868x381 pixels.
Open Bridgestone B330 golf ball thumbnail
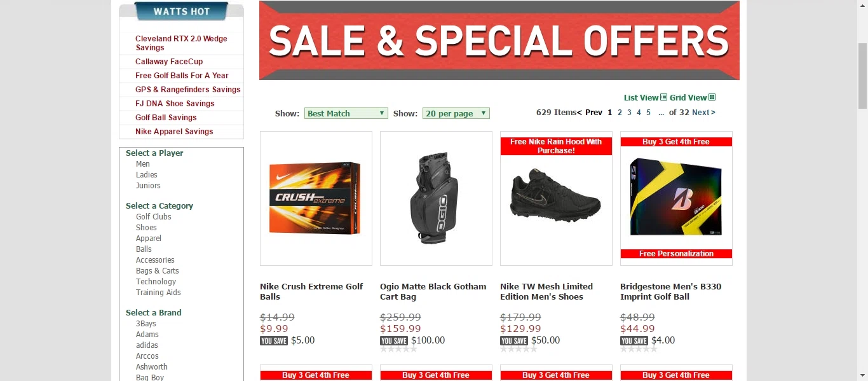click(x=676, y=198)
